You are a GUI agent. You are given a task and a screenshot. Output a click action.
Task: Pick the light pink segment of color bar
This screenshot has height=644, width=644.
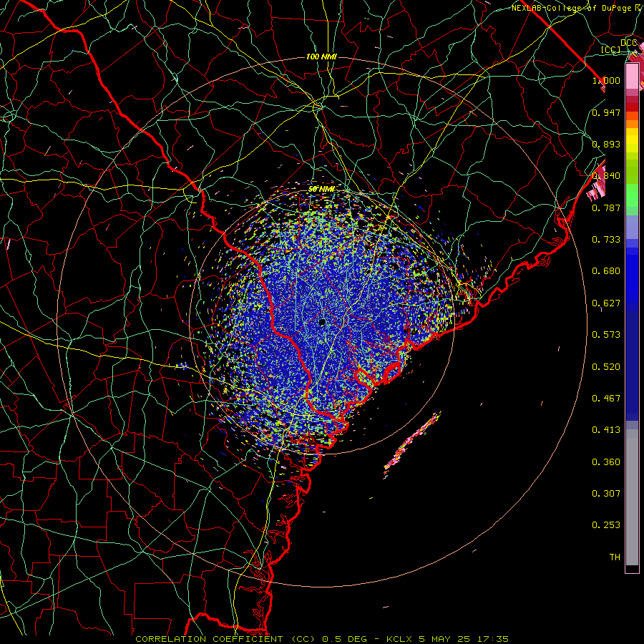click(632, 77)
